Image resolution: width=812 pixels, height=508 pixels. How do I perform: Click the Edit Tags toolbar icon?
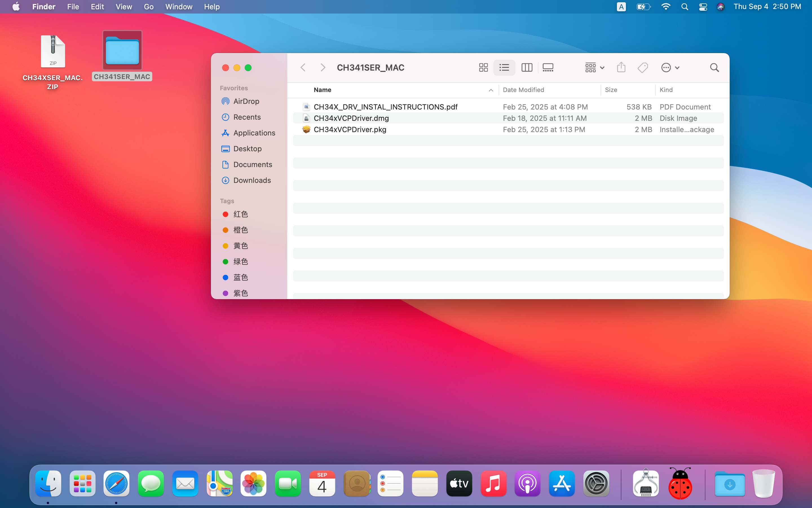(643, 67)
